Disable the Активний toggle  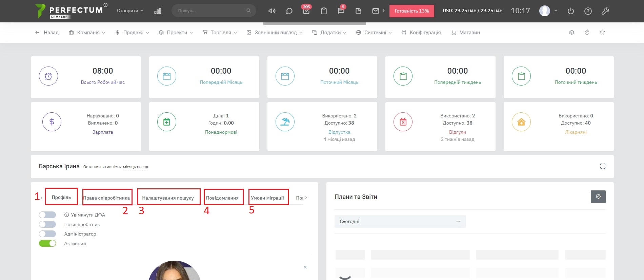47,243
